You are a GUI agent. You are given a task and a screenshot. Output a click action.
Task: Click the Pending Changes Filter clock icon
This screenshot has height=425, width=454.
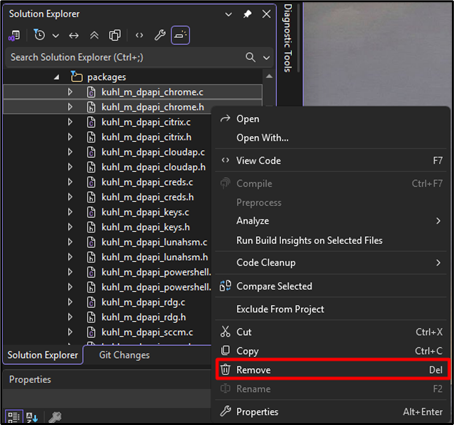(40, 35)
